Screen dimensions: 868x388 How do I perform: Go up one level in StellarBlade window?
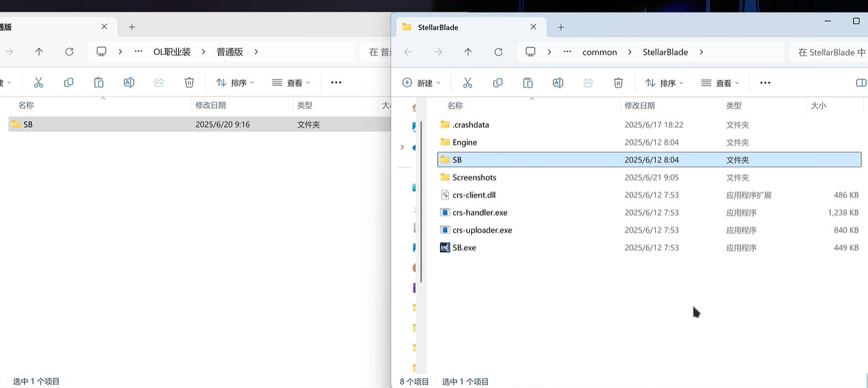[x=468, y=52]
